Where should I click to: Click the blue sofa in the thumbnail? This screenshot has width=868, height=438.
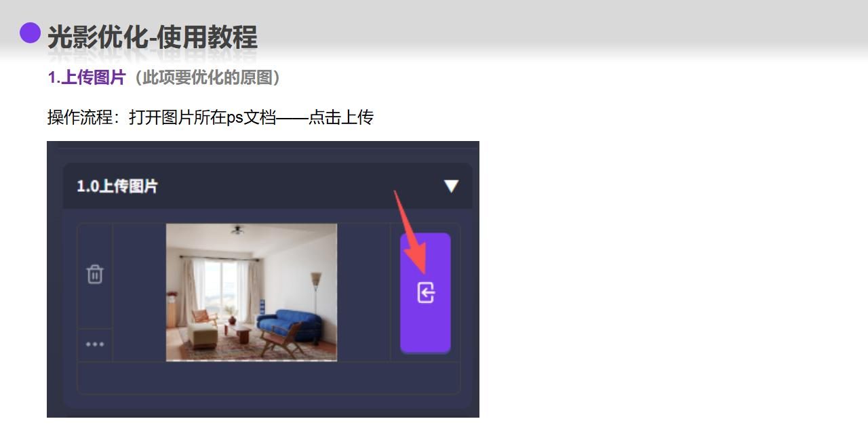pos(290,325)
